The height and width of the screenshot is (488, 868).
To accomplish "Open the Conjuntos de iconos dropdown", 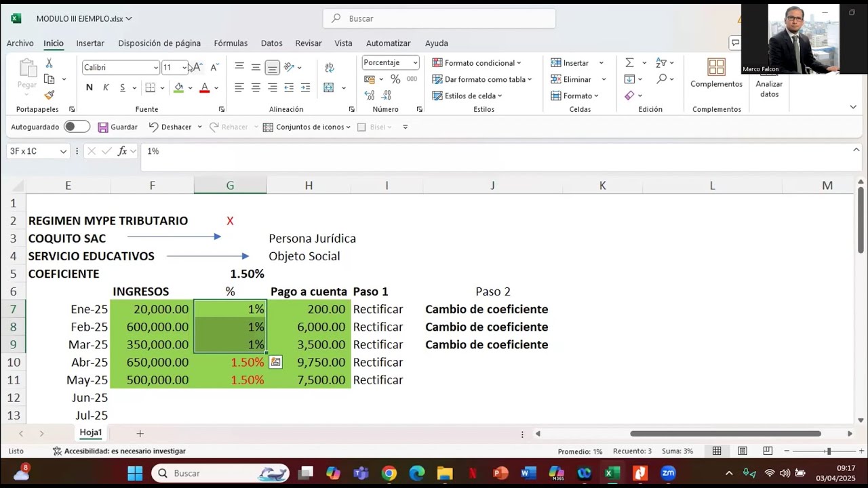I will (x=307, y=127).
